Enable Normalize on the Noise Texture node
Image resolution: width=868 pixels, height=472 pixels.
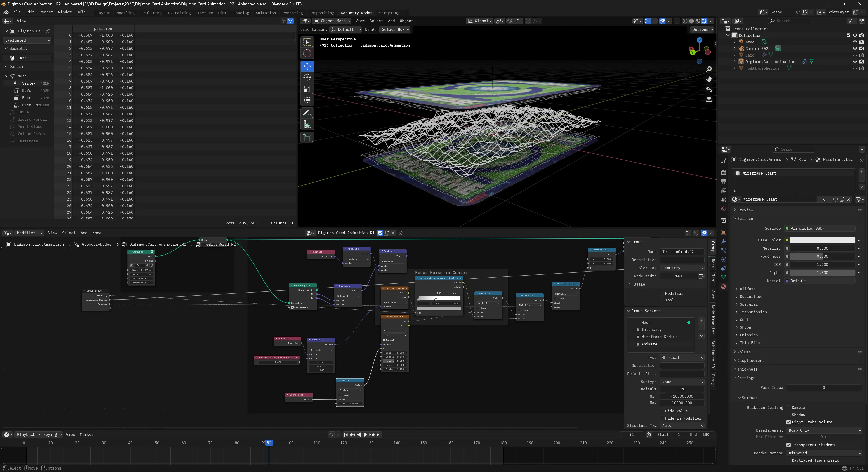tap(384, 340)
